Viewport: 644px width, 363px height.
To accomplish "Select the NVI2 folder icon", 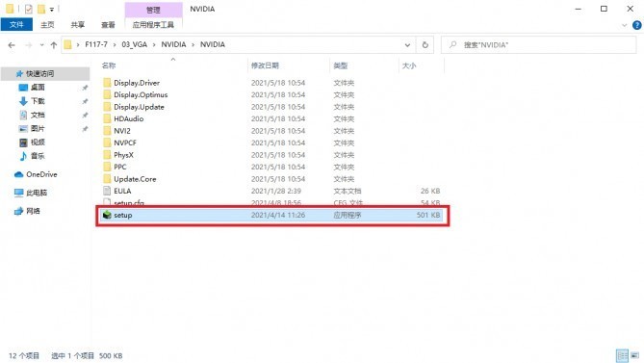I will [107, 131].
